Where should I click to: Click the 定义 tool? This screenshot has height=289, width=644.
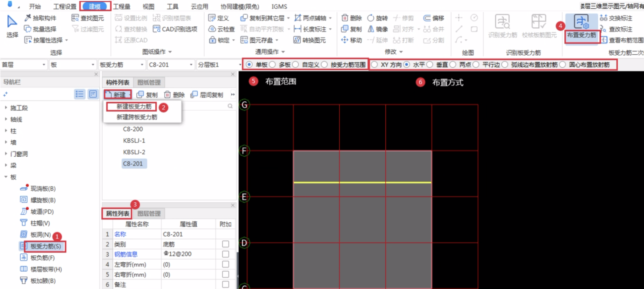click(x=219, y=18)
